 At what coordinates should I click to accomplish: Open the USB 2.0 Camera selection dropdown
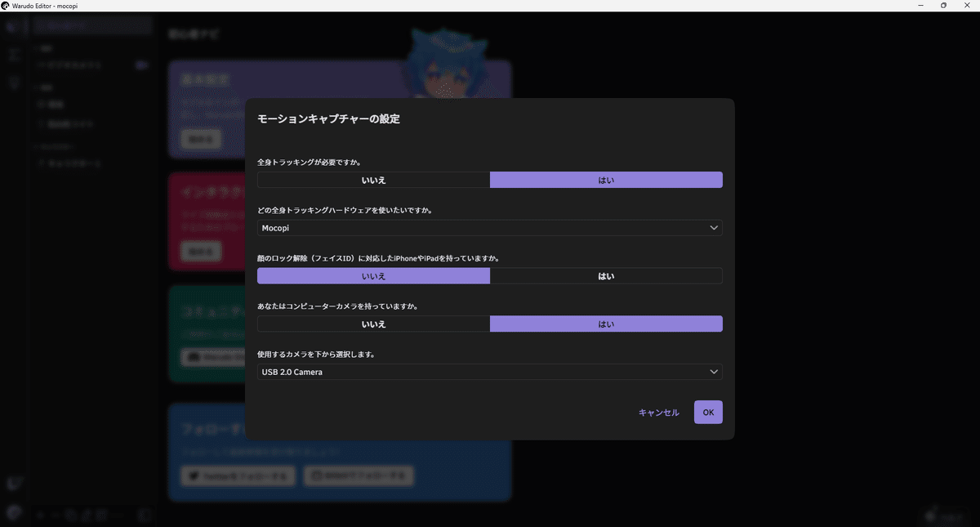489,372
